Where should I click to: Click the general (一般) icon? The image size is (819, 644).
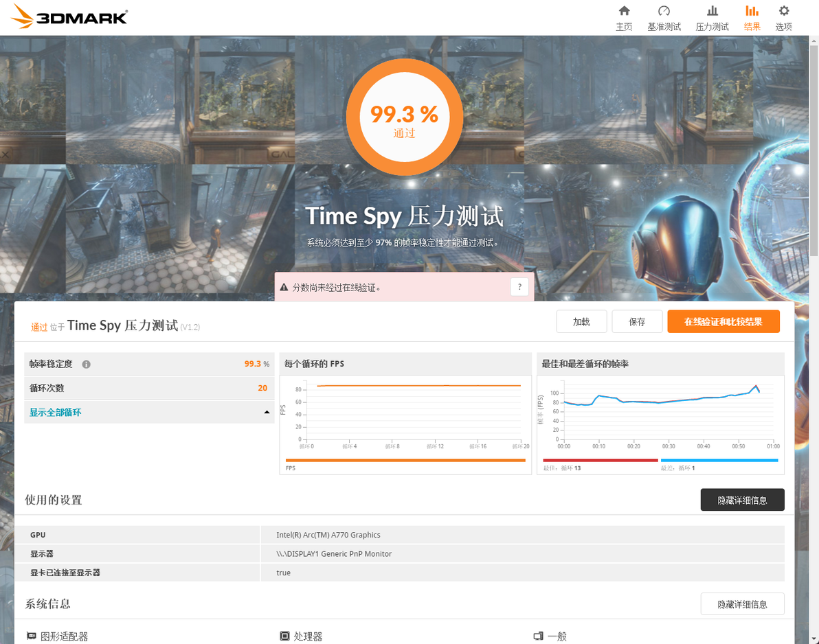(x=538, y=636)
